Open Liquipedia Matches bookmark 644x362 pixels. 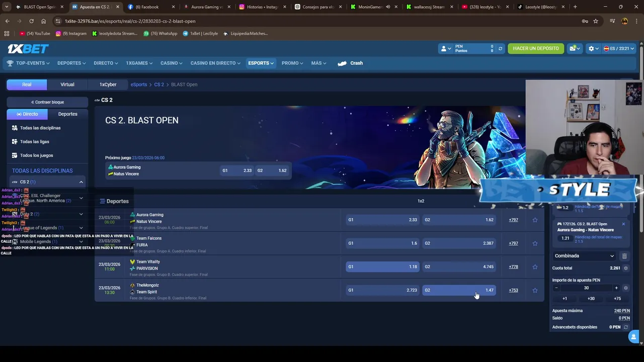tap(246, 34)
